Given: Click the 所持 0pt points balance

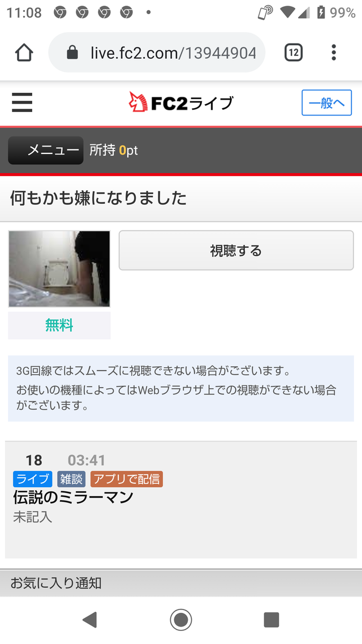Looking at the screenshot, I should tap(114, 151).
